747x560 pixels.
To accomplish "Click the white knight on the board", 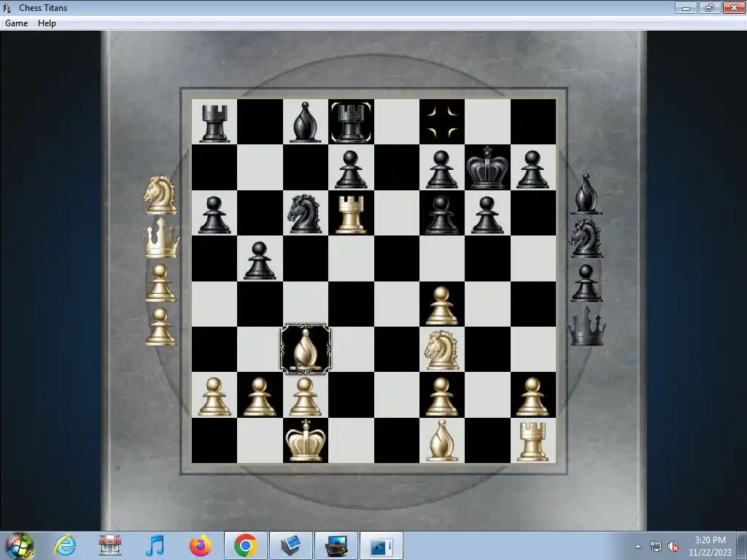I will point(441,350).
